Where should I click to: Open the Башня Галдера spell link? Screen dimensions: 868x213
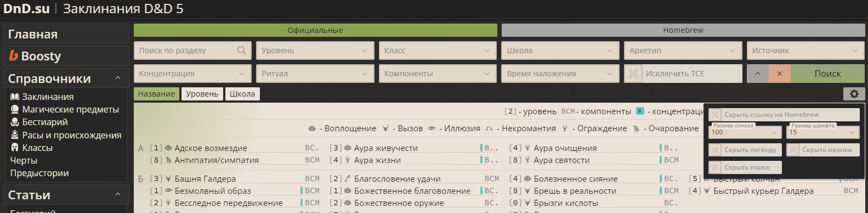pos(205,178)
